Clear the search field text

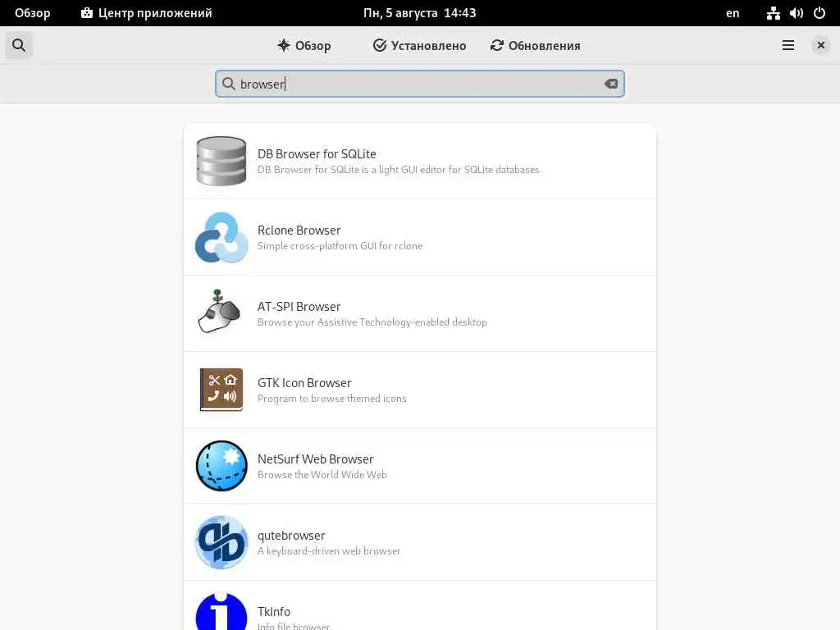(611, 84)
